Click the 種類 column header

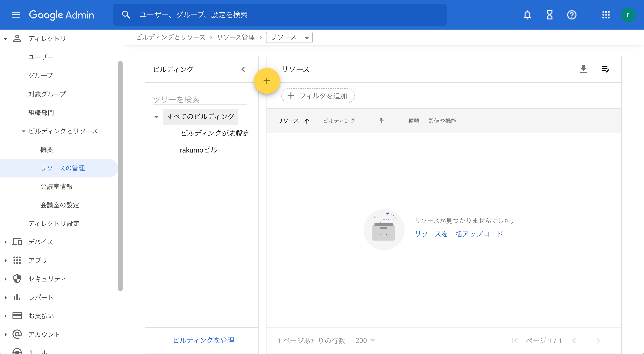pyautogui.click(x=414, y=121)
